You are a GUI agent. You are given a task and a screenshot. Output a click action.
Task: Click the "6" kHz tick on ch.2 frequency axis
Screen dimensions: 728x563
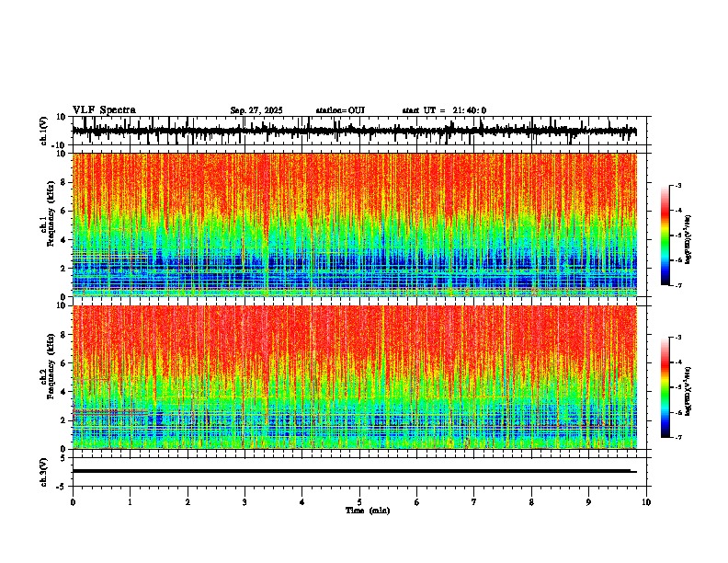click(64, 362)
